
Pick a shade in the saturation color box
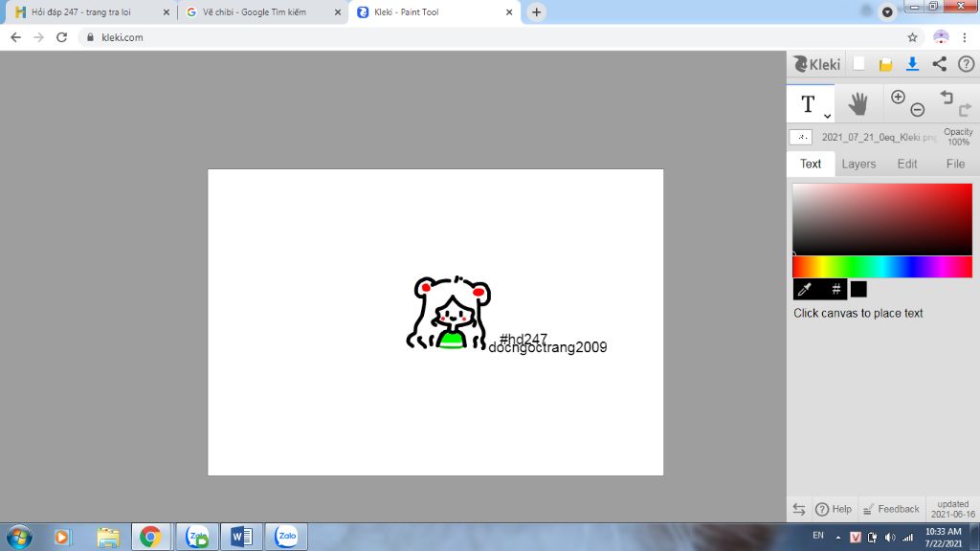(882, 219)
